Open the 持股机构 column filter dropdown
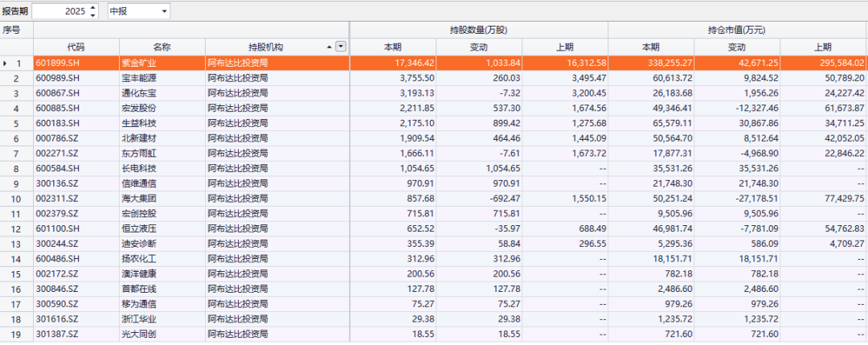Image resolution: width=868 pixels, height=345 pixels. click(341, 47)
